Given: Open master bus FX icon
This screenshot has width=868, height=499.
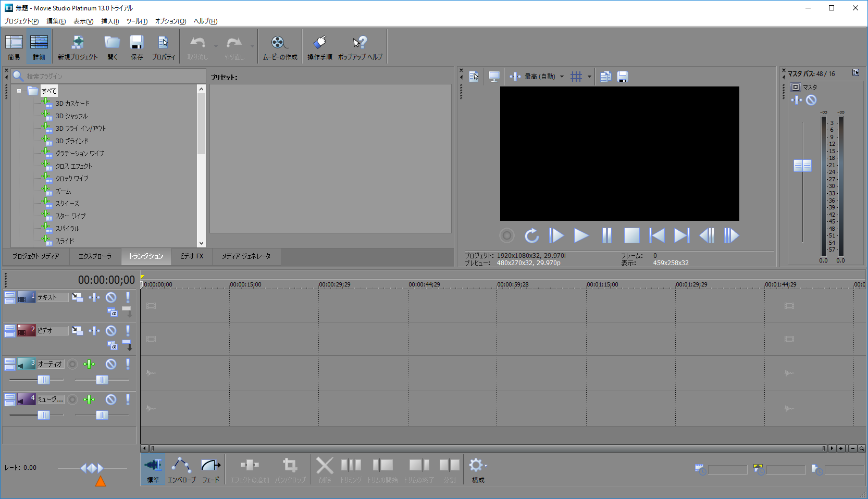Looking at the screenshot, I should click(797, 100).
